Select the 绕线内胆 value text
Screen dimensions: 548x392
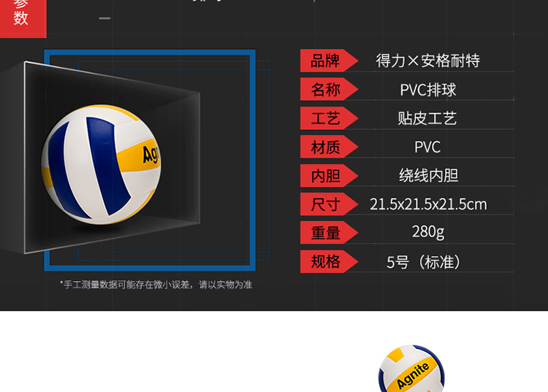click(x=427, y=175)
